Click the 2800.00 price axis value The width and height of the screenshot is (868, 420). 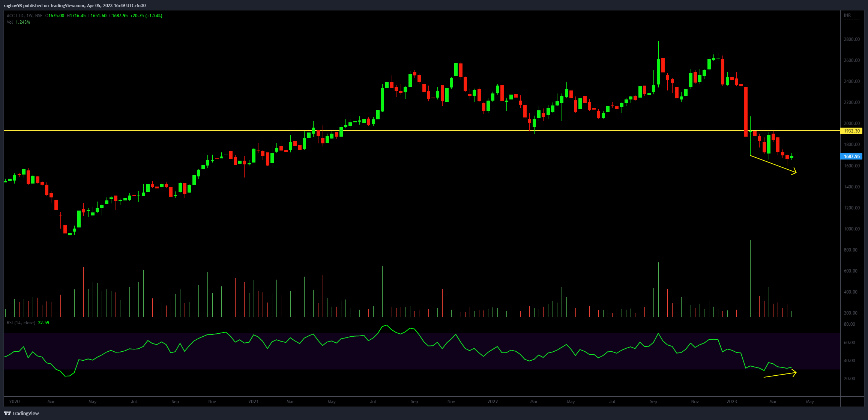tap(851, 39)
